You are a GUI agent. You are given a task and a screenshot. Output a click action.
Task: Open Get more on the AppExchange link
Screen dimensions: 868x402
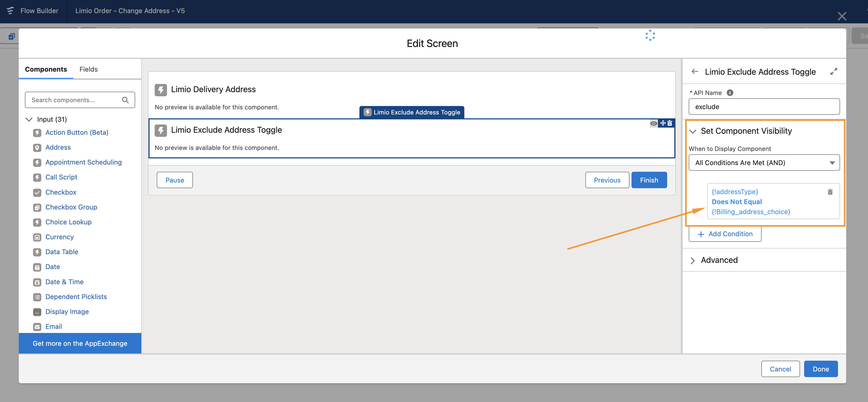click(x=80, y=343)
